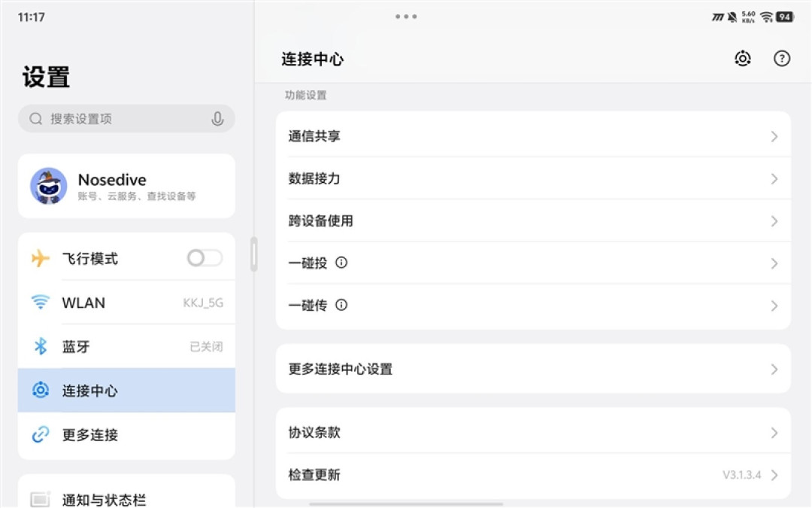The height and width of the screenshot is (508, 812).
Task: Select WLAN in settings sidebar
Action: point(126,303)
